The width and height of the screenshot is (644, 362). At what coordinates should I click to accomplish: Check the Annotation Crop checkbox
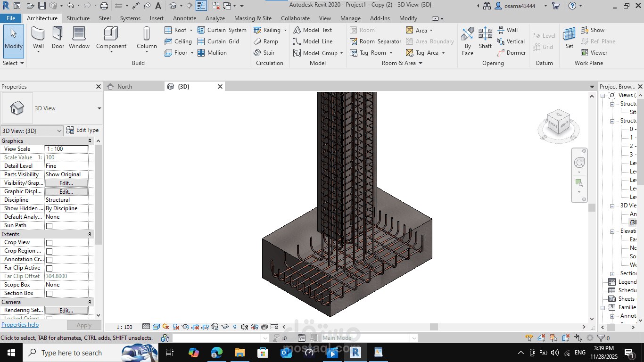[49, 260]
